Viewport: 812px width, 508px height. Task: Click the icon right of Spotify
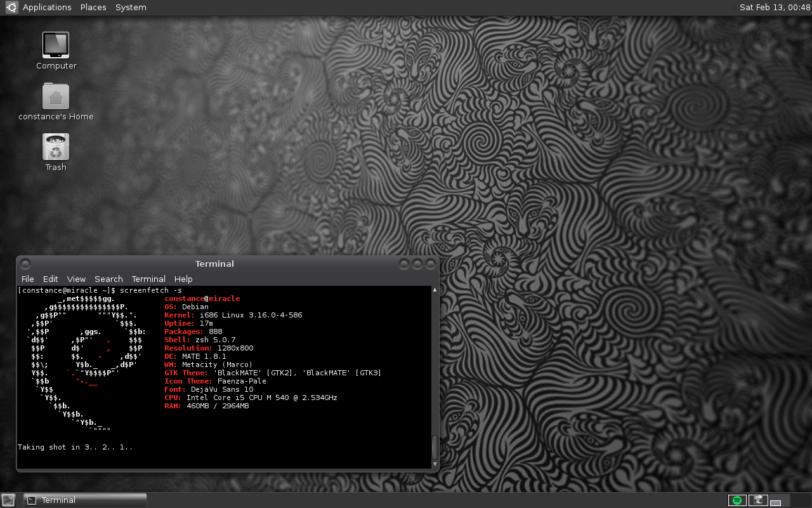[757, 500]
